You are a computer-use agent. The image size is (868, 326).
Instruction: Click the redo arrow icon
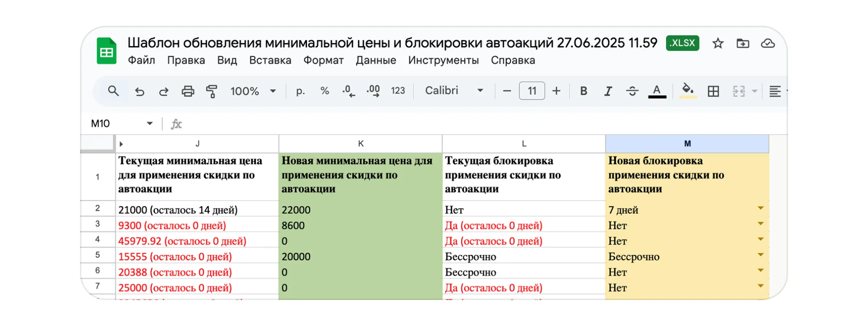tap(164, 91)
